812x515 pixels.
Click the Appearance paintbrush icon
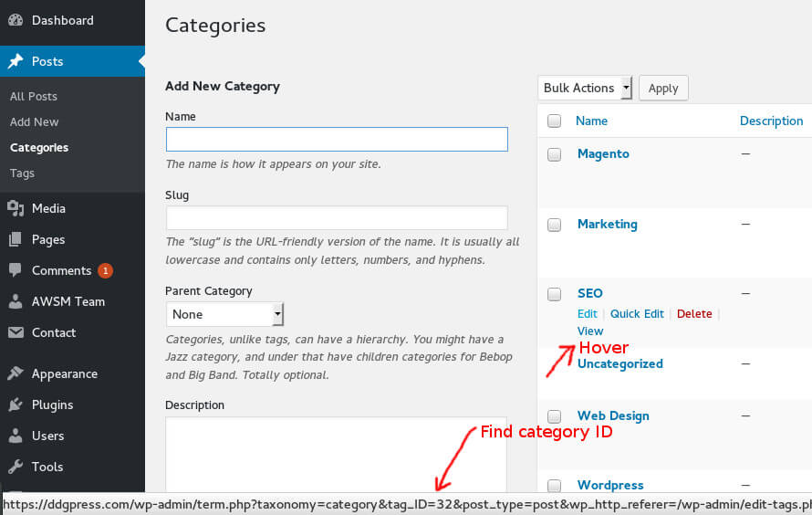tap(16, 373)
